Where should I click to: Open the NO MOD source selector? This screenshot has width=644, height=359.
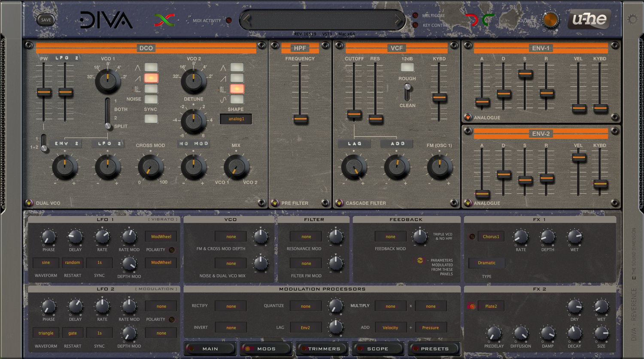[193, 144]
